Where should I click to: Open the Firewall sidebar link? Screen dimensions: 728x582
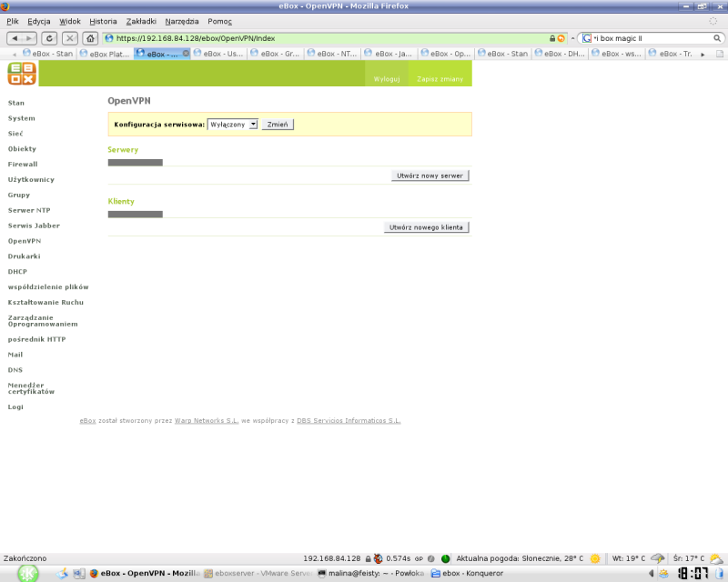[x=23, y=165]
